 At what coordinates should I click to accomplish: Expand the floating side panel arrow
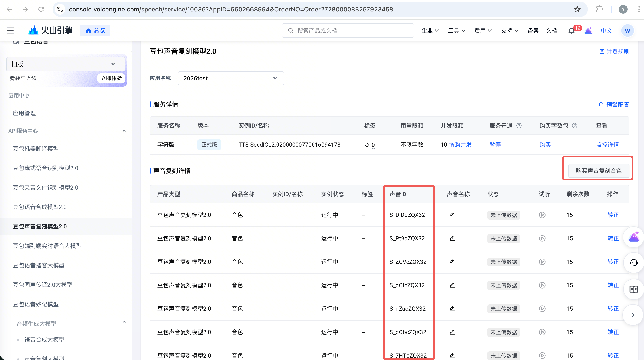[x=633, y=315]
